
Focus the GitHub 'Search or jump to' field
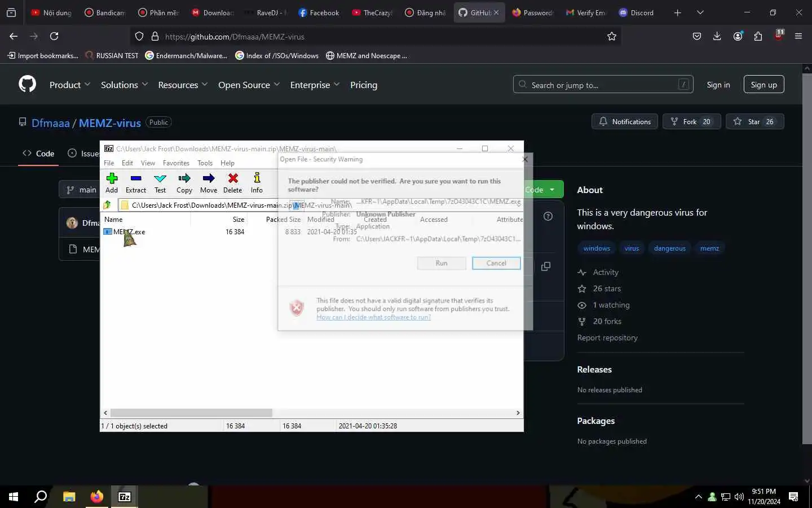[603, 85]
